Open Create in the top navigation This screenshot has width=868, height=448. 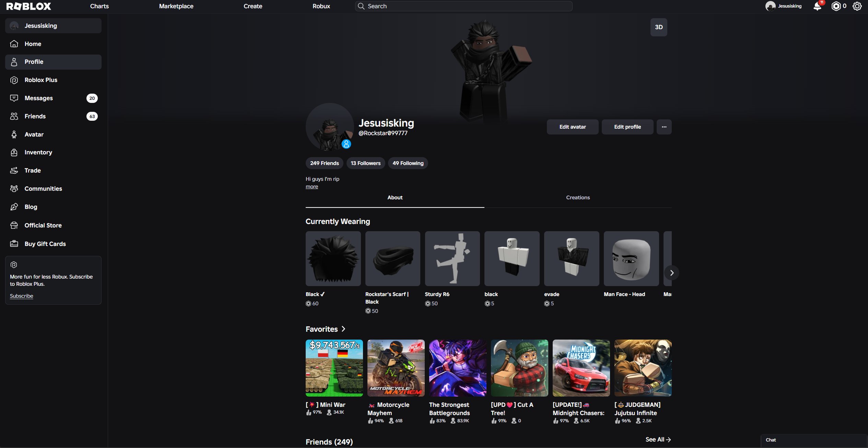coord(253,6)
